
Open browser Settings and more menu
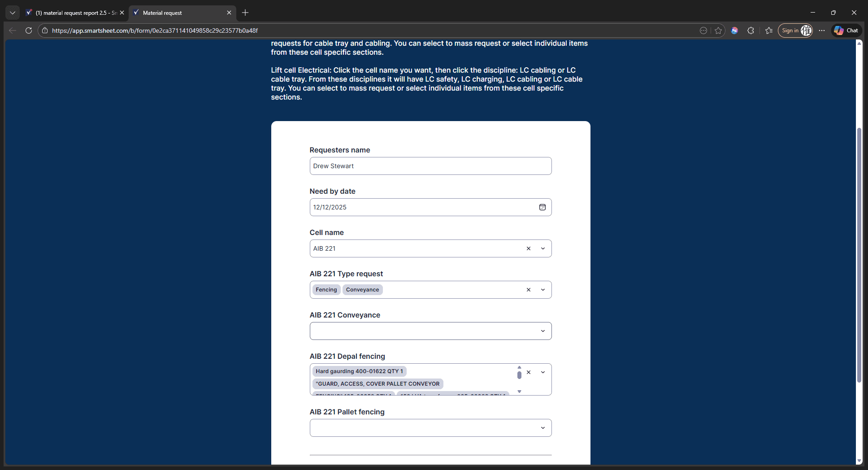click(822, 30)
